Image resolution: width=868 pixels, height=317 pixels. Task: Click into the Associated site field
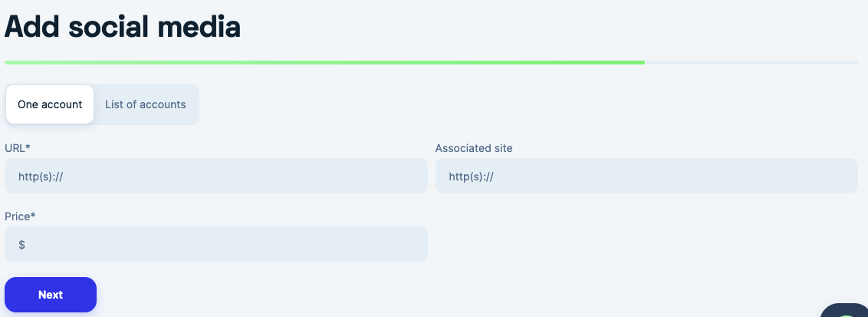[x=646, y=176]
